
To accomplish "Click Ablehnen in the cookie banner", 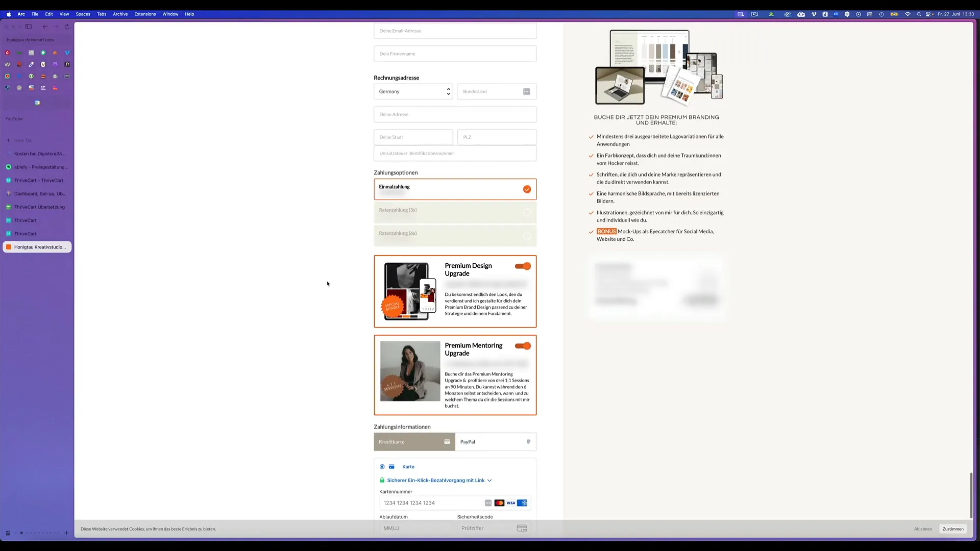I will (x=923, y=529).
